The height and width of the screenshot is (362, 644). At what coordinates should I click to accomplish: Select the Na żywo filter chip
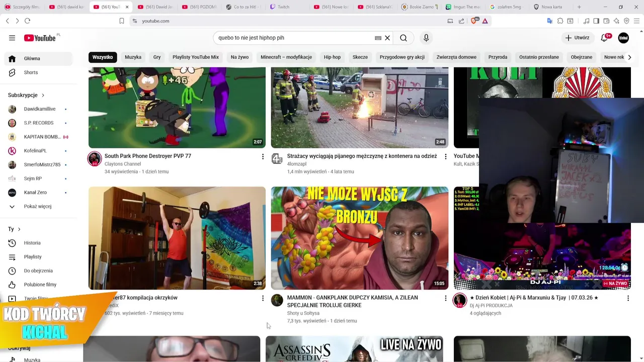coord(239,57)
